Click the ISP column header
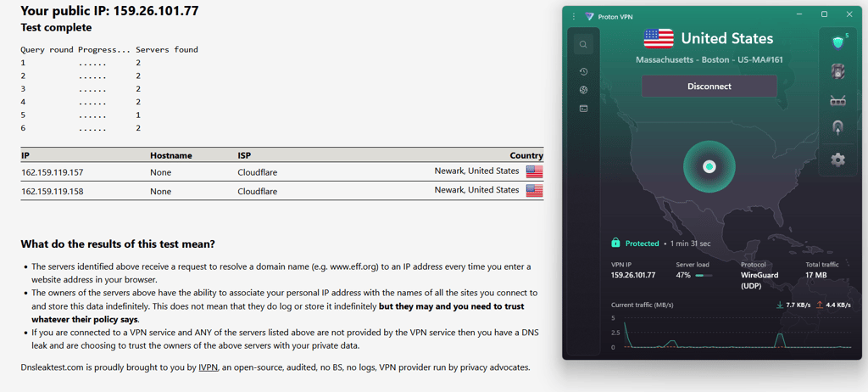 tap(244, 156)
